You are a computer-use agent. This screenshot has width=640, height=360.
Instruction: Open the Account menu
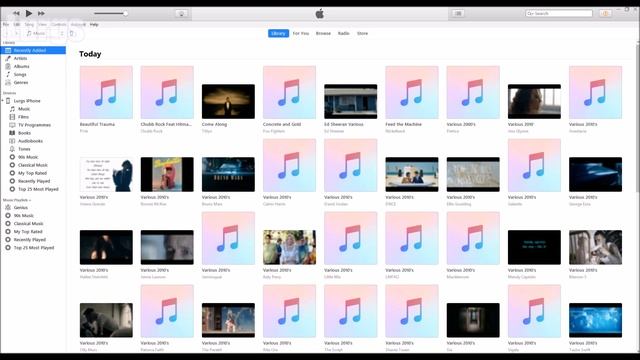tap(78, 24)
